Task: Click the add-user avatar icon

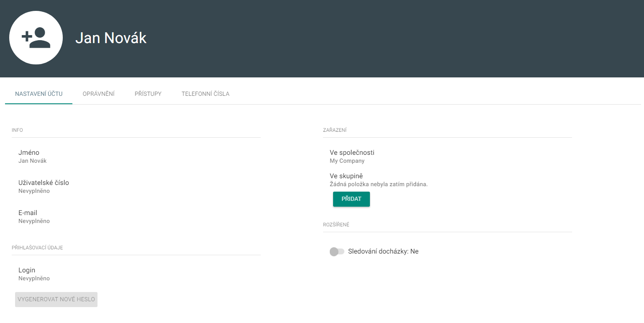Action: pyautogui.click(x=36, y=38)
